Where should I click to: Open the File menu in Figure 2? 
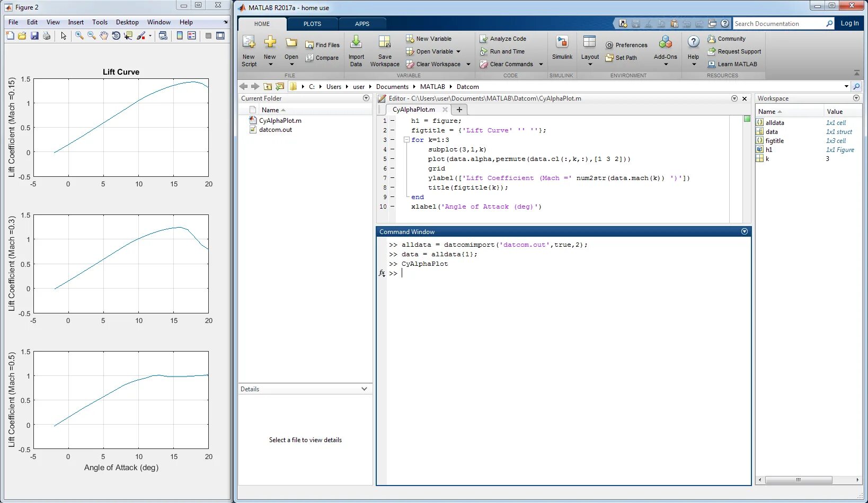pos(13,22)
